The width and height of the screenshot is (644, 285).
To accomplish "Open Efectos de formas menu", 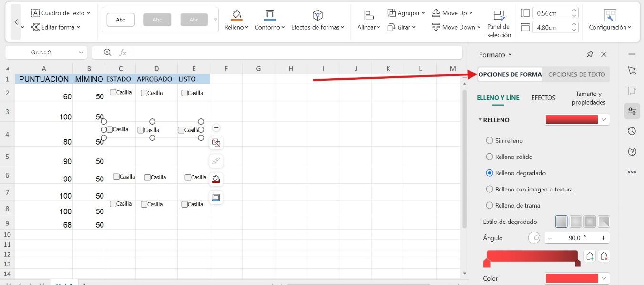I will coord(317,21).
